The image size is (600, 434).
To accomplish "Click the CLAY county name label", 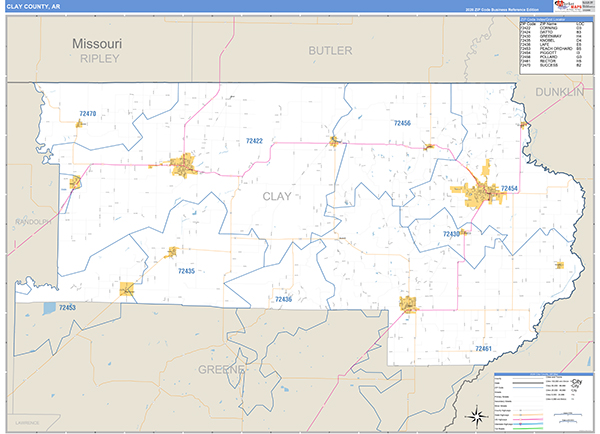I will [277, 196].
